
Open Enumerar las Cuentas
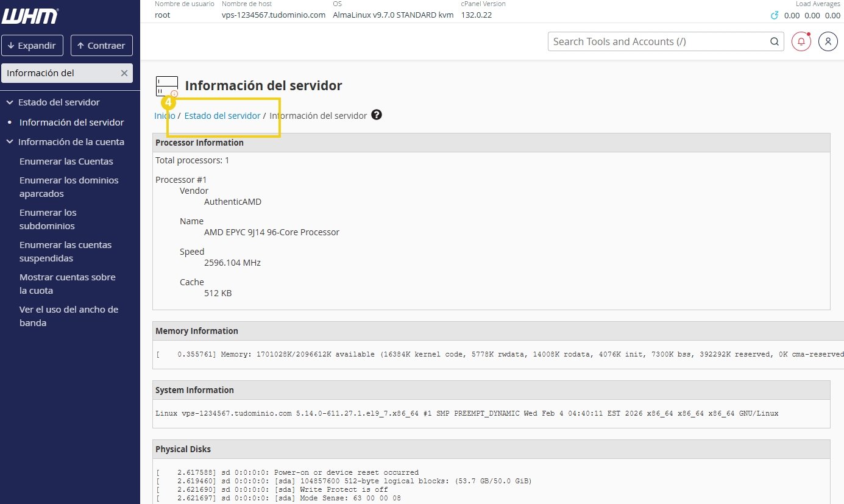66,161
